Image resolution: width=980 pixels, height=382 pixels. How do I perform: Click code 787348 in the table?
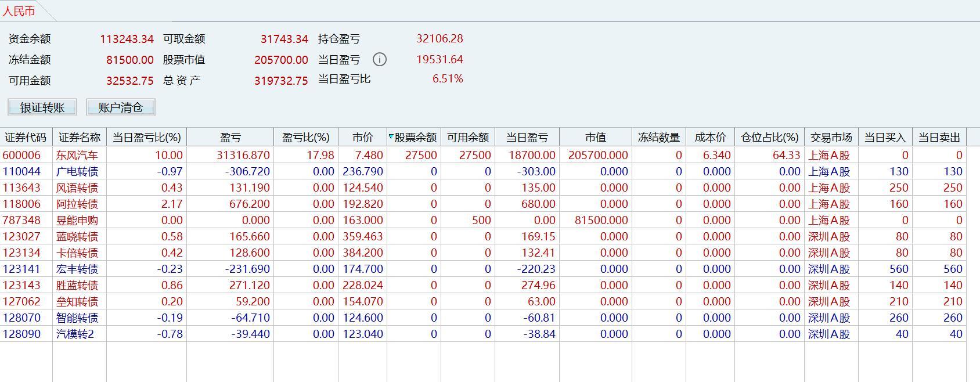pyautogui.click(x=22, y=220)
